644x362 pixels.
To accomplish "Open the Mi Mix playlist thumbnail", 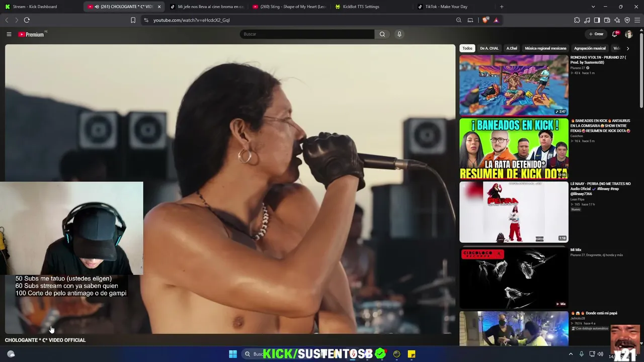I will 514,278.
